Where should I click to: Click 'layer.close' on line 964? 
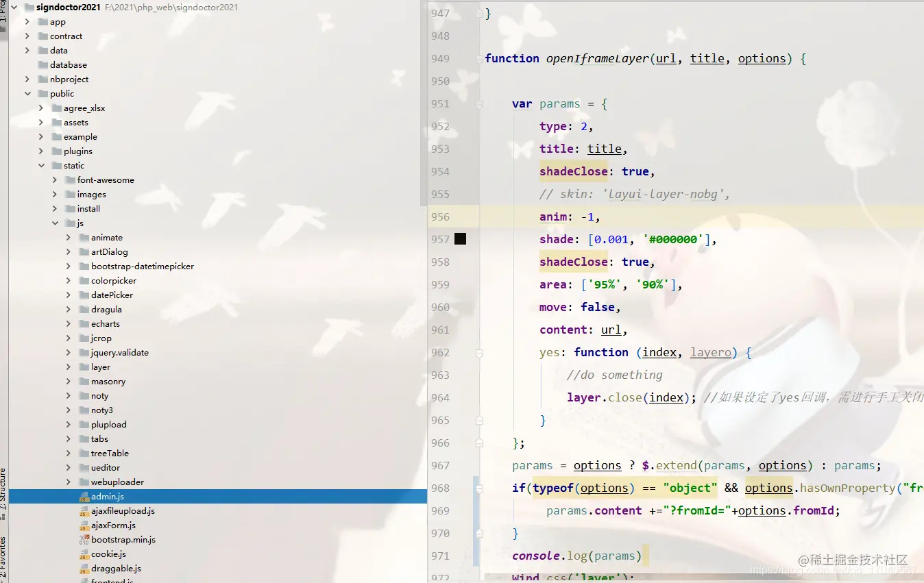605,398
